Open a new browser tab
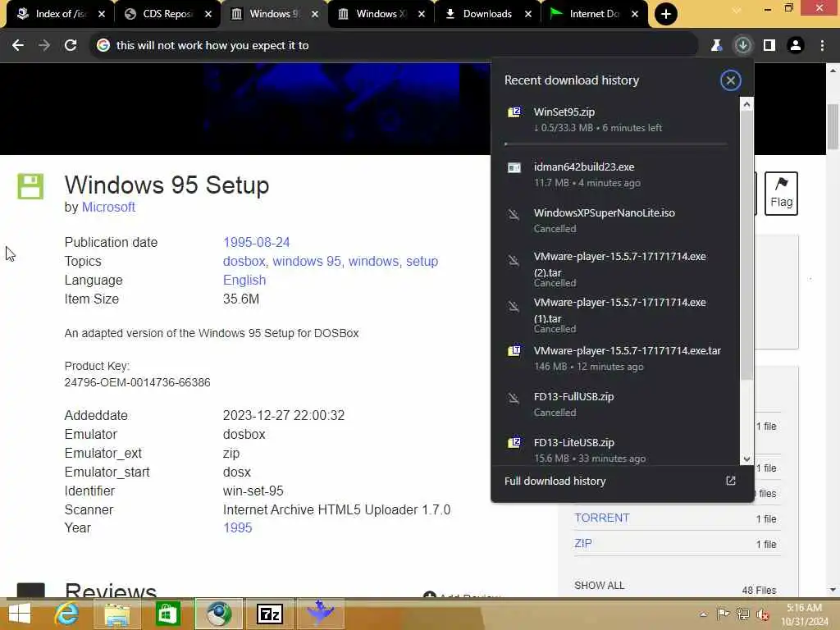 [x=665, y=14]
